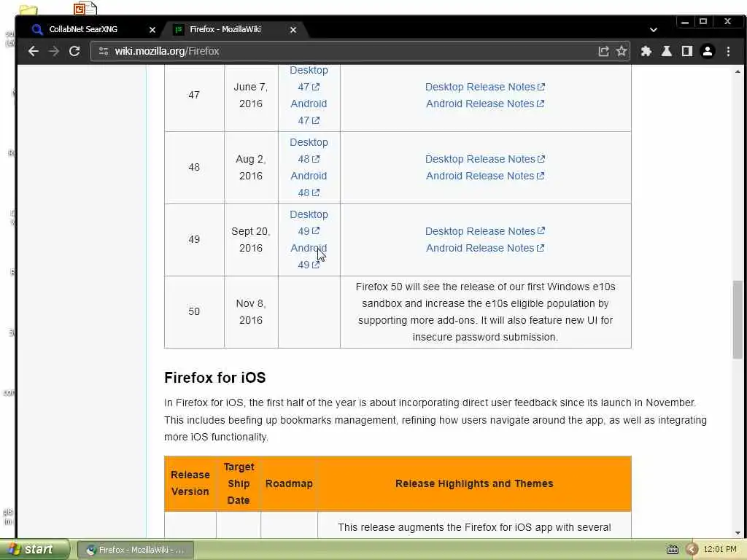Open the PowerPoint file icon on desktop
The width and height of the screenshot is (747, 560).
(85, 8)
